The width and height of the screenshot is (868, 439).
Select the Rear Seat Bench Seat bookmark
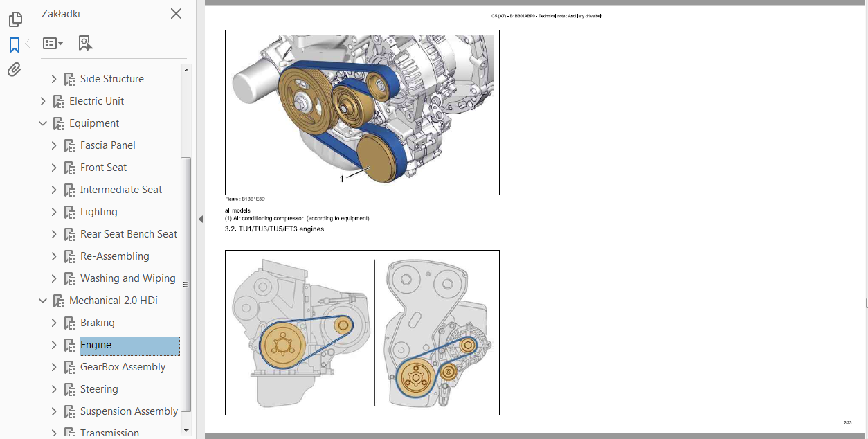128,234
